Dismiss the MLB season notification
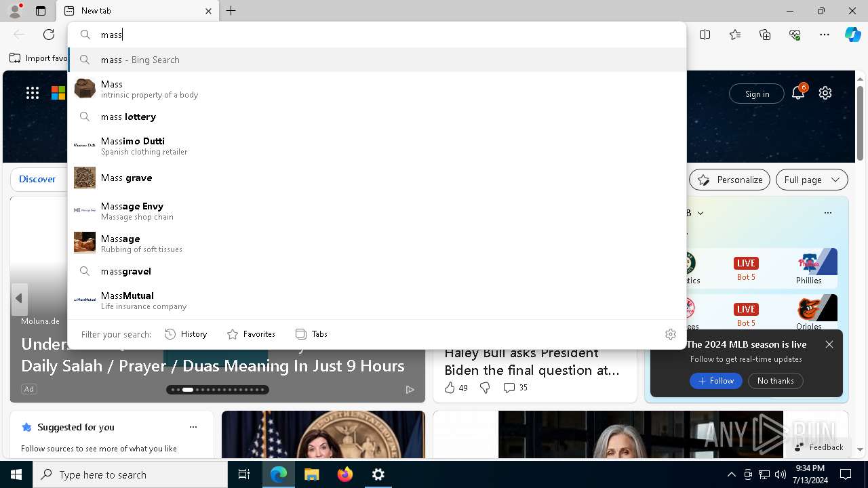868x488 pixels. point(829,344)
